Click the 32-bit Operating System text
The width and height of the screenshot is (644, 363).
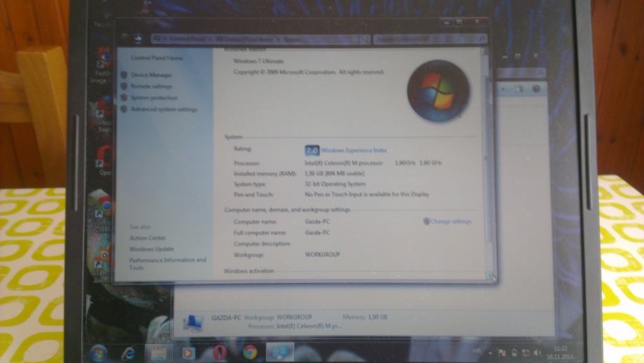click(335, 184)
